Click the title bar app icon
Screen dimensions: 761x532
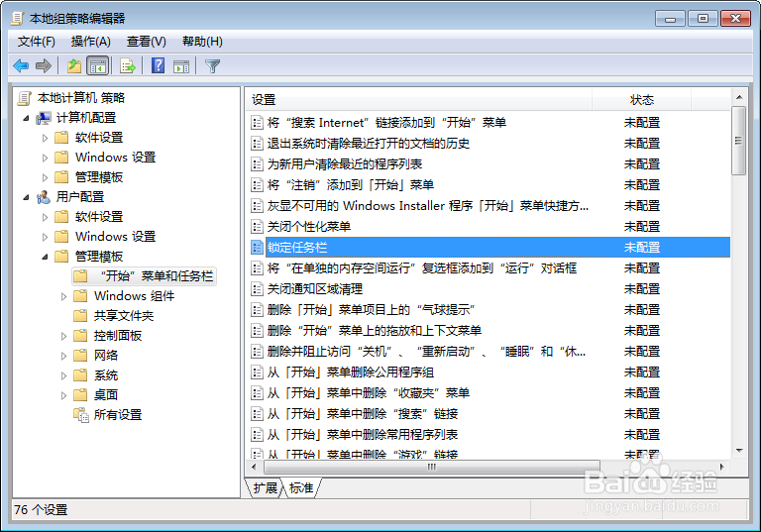(18, 19)
